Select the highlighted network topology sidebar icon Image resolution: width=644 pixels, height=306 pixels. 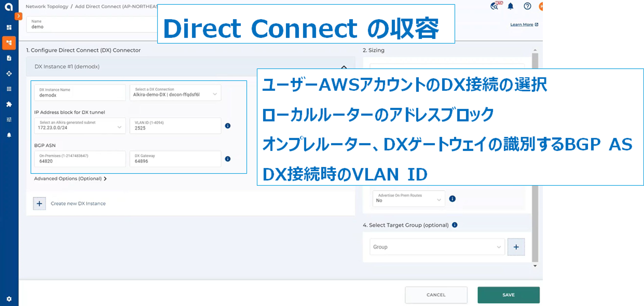(9, 43)
